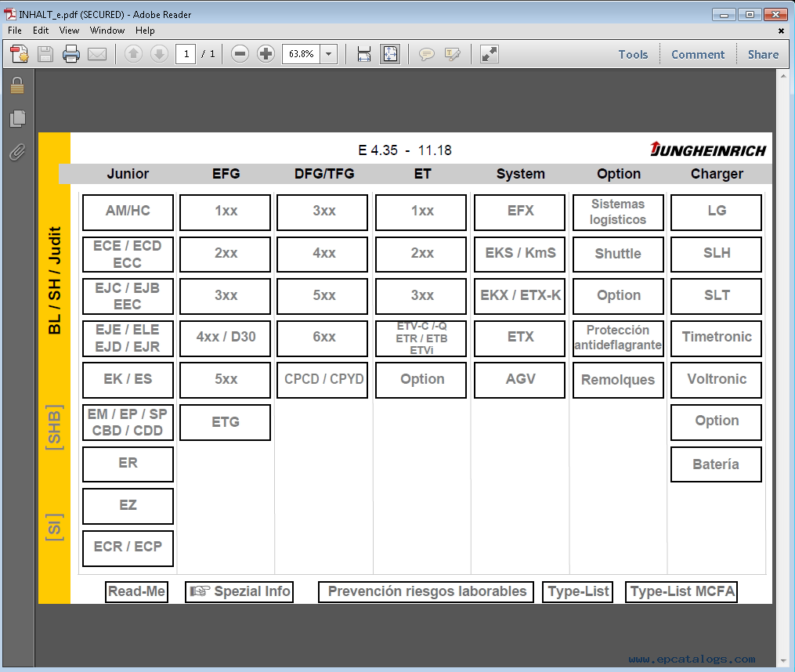Click the SLH charger box
Viewport: 795px width, 672px height.
[716, 254]
